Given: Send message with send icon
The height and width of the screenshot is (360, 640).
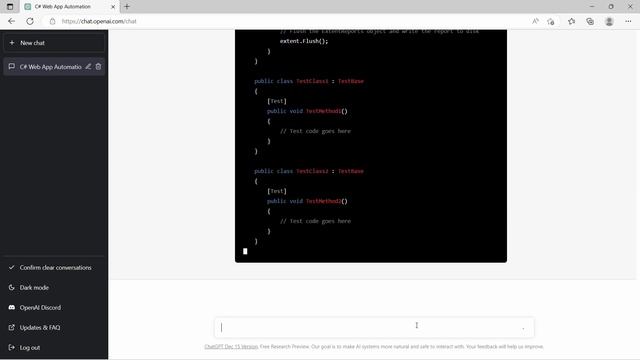Looking at the screenshot, I should 523,328.
